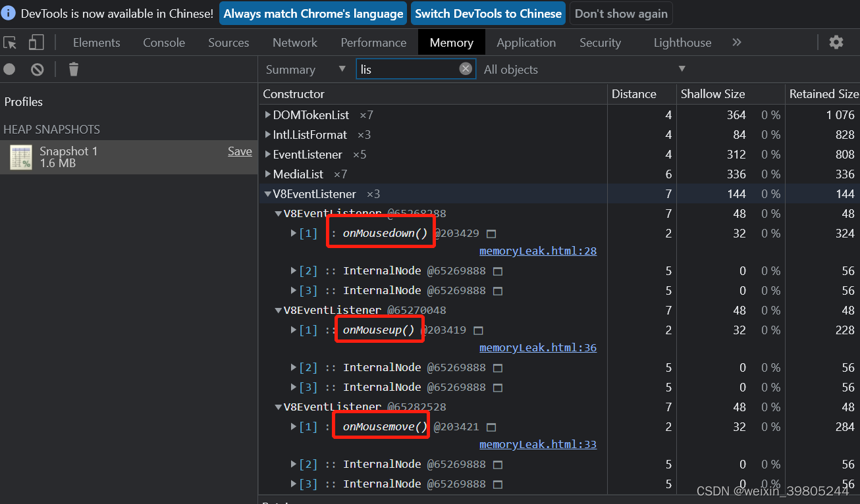Viewport: 860px width, 504px height.
Task: Open memoryLeak.html:28 source link
Action: [538, 251]
